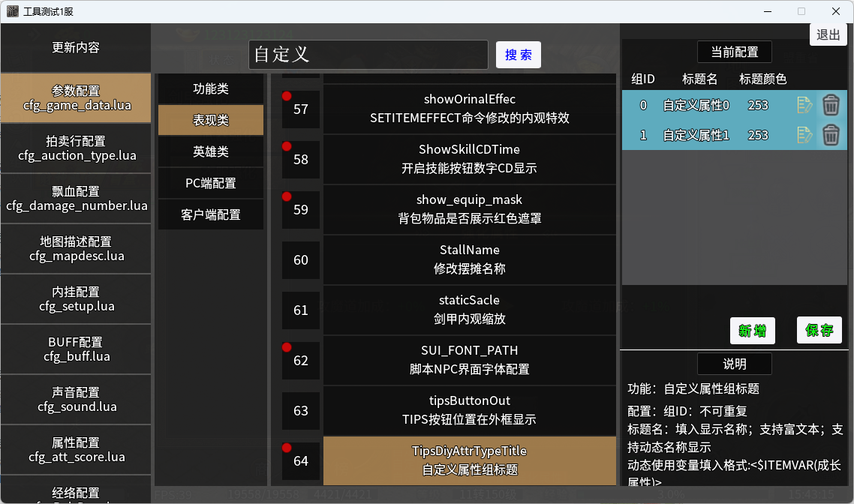Image resolution: width=854 pixels, height=504 pixels.
Task: Click app icon in title bar
Action: pyautogui.click(x=13, y=11)
